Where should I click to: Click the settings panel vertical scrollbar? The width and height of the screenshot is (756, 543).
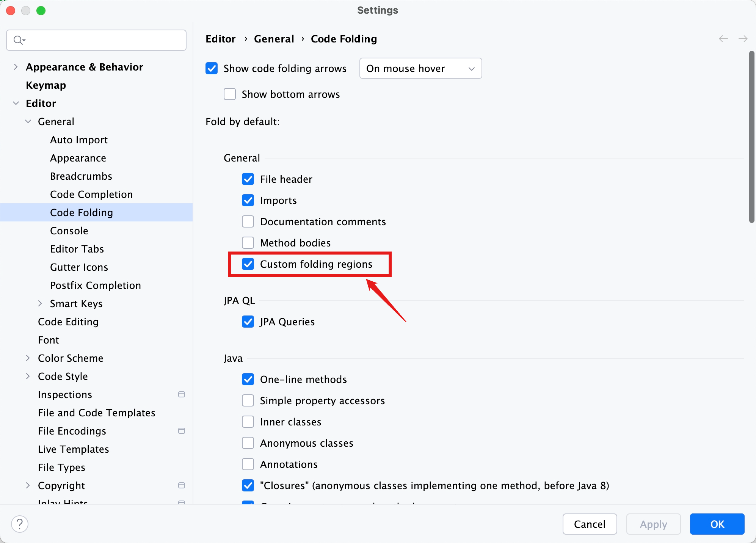(x=751, y=137)
